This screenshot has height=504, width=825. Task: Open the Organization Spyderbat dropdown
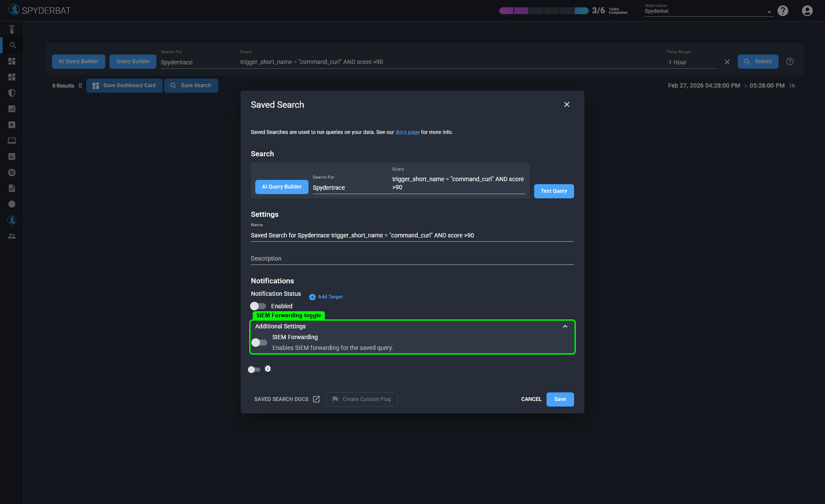pos(708,12)
